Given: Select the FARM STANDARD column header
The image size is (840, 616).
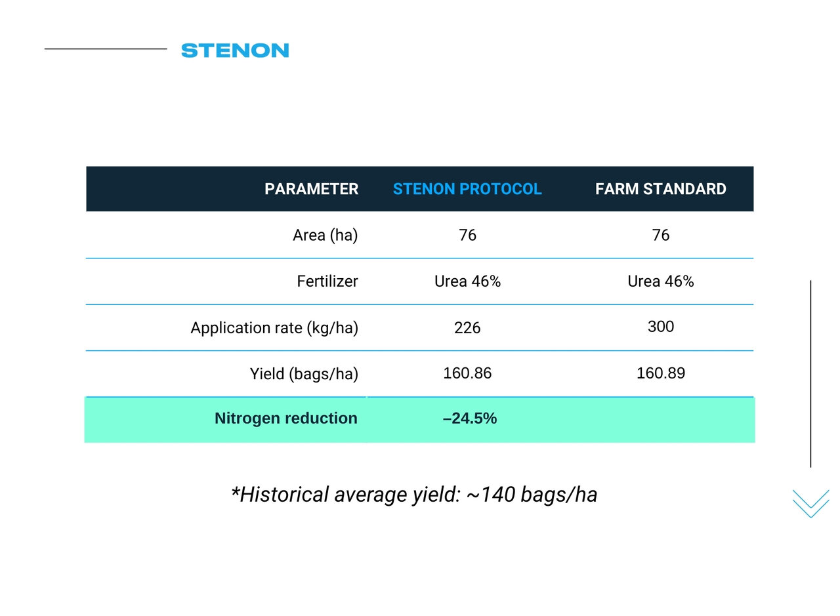Looking at the screenshot, I should (x=660, y=189).
